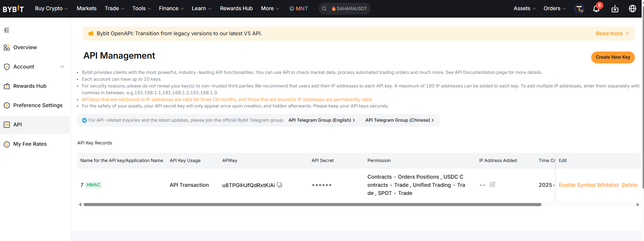Click the SAHARAUSDT search field
Viewport: 644px width, 241px height.
click(x=349, y=9)
